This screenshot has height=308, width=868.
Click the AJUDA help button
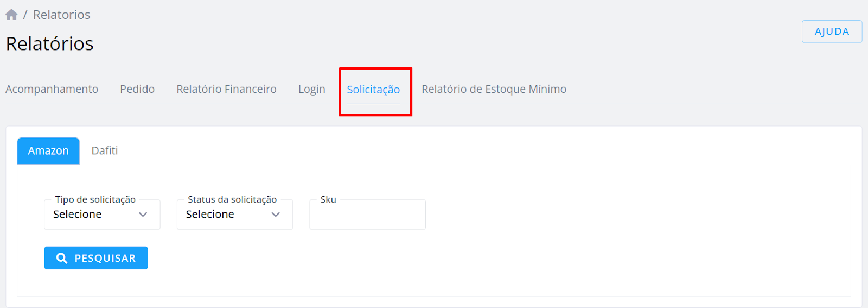[x=832, y=32]
